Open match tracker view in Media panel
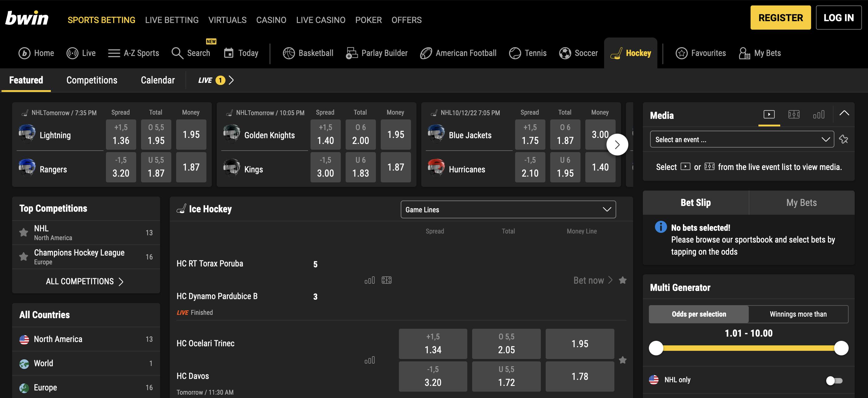Image resolution: width=868 pixels, height=398 pixels. [x=794, y=115]
